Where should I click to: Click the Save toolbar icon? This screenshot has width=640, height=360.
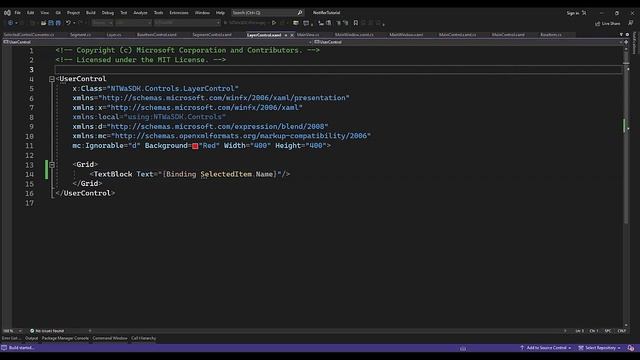[51, 23]
